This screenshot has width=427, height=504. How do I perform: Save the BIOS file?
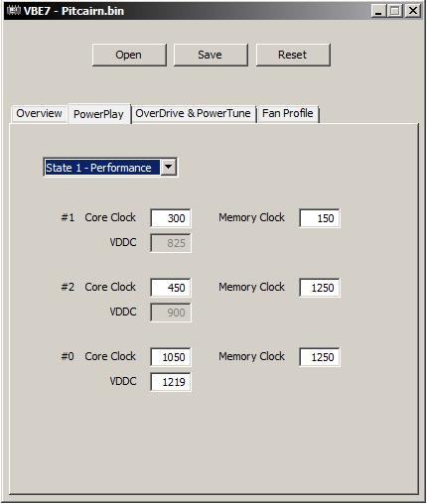coord(211,55)
